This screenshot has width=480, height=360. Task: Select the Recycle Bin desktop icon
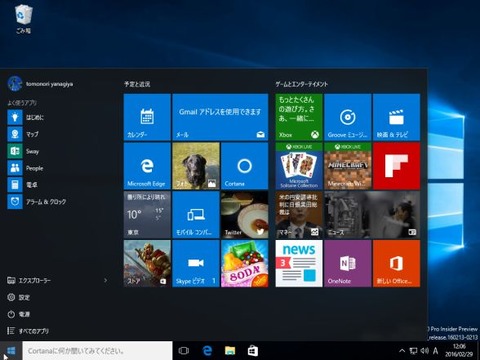(x=23, y=19)
